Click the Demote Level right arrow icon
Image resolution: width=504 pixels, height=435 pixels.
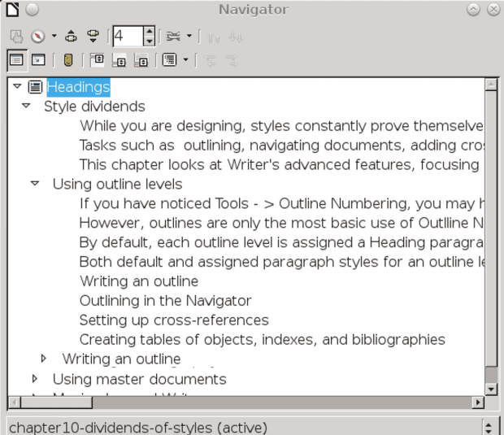[232, 60]
